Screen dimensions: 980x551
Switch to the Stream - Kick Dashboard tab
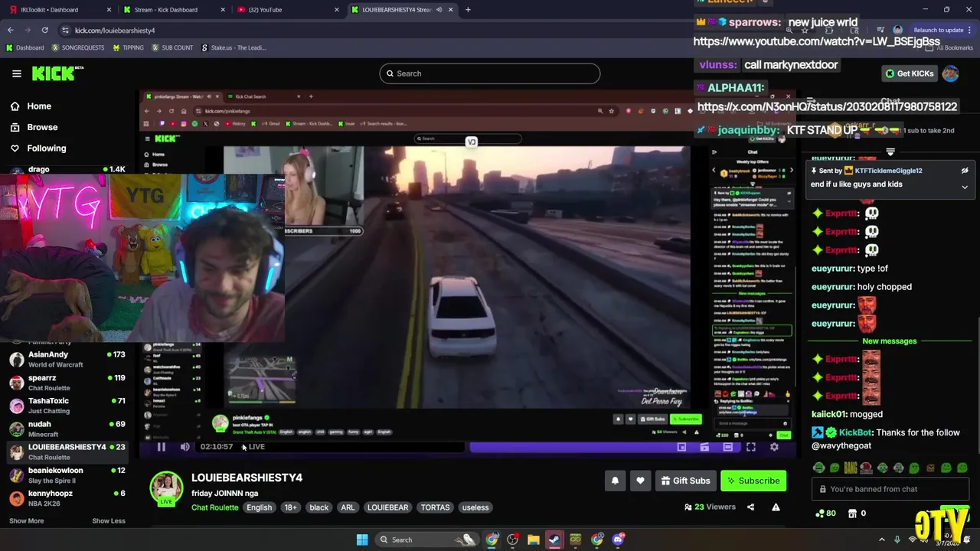[175, 10]
